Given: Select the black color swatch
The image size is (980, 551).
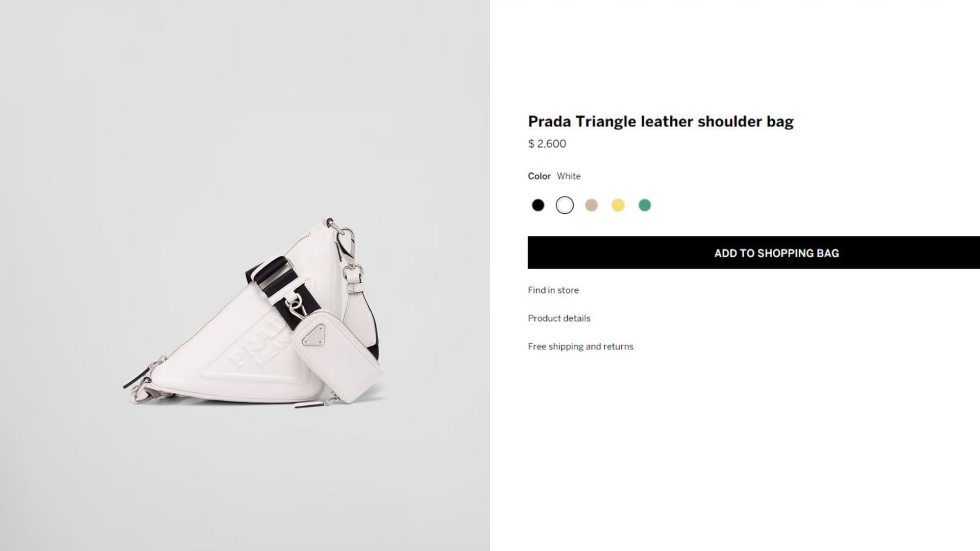Looking at the screenshot, I should pos(538,205).
